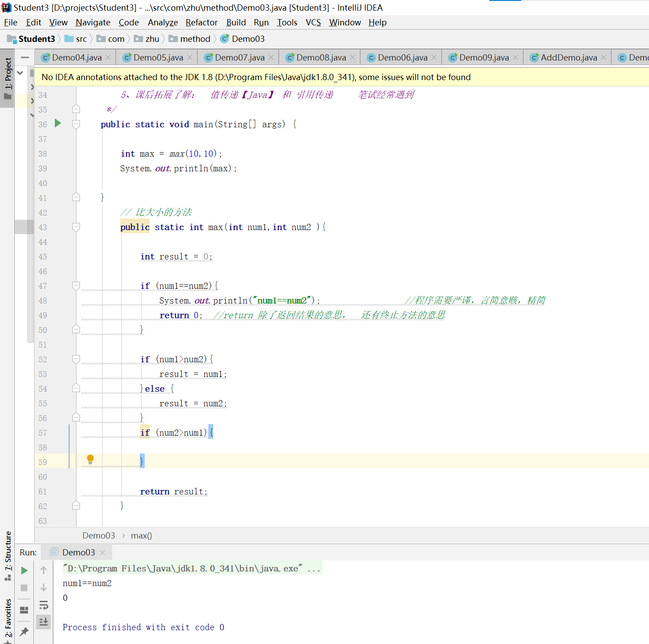Image resolution: width=649 pixels, height=644 pixels.
Task: Open the VCS menu
Action: tap(313, 22)
